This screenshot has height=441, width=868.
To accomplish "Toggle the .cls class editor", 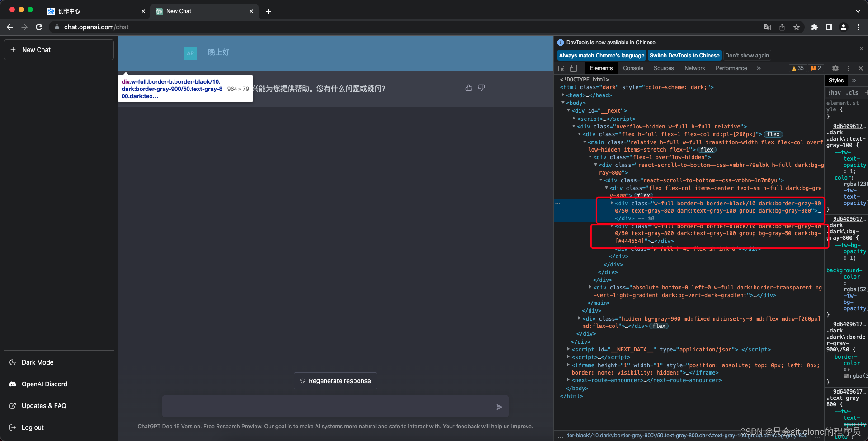I will click(x=853, y=93).
